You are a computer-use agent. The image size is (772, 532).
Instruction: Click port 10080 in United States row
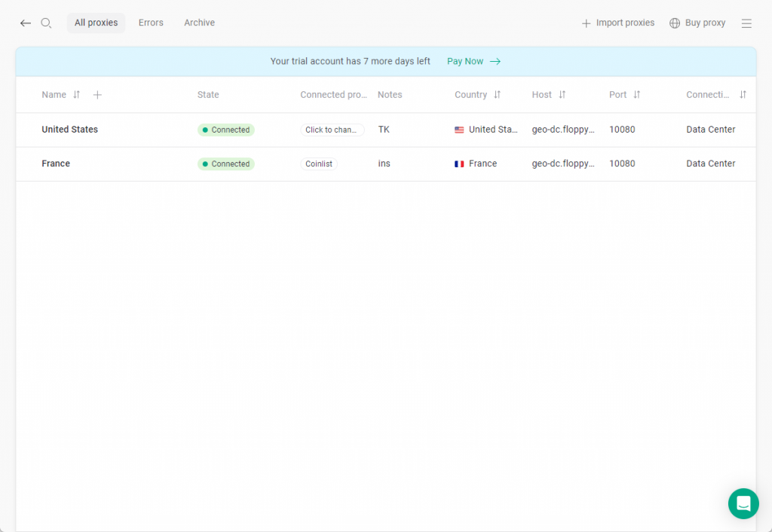click(622, 130)
